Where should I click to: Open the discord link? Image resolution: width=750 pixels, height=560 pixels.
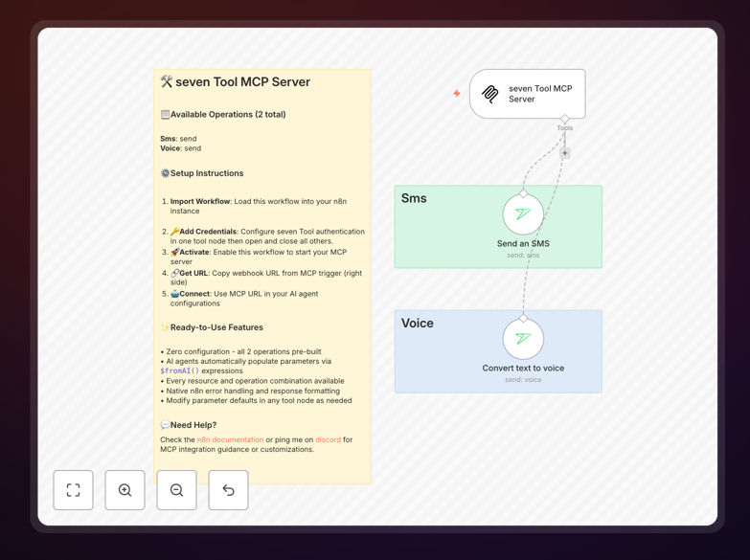click(329, 439)
